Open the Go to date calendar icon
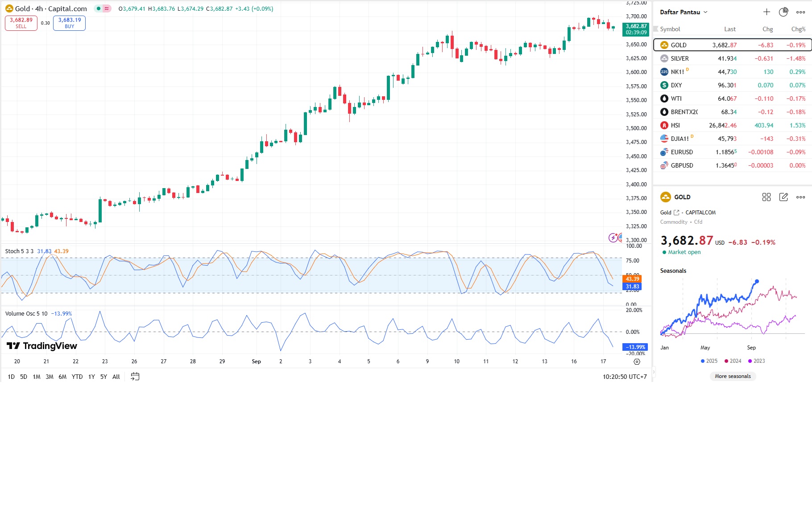Viewport: 812px width, 505px height. pos(135,377)
